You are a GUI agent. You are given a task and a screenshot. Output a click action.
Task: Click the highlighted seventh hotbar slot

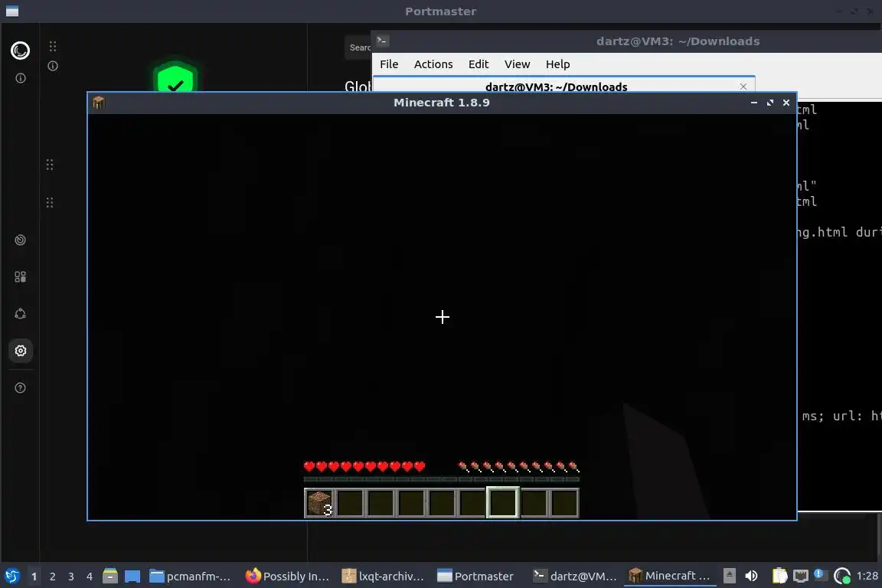(x=502, y=502)
